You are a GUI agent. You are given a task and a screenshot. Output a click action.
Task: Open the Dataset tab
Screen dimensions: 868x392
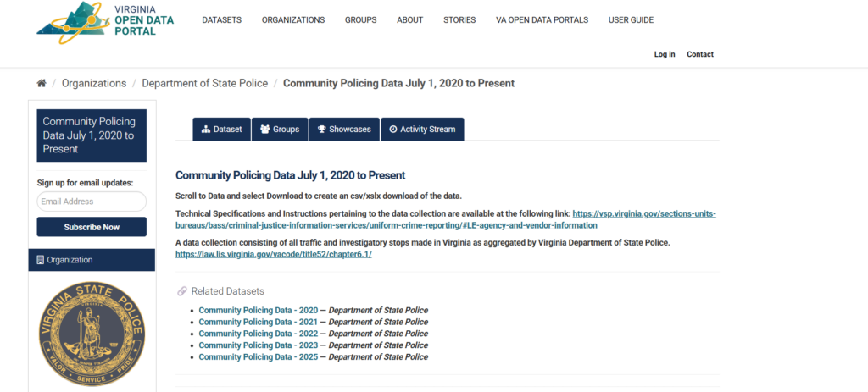coord(220,130)
